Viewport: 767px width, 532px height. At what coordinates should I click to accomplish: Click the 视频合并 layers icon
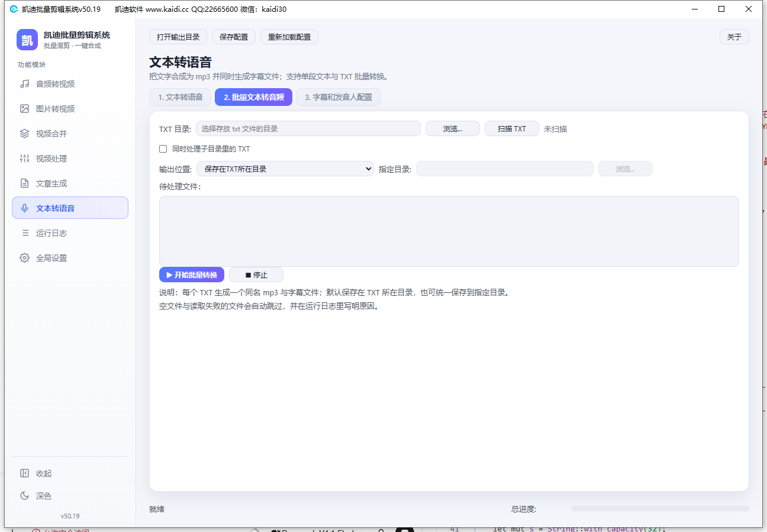click(x=24, y=134)
